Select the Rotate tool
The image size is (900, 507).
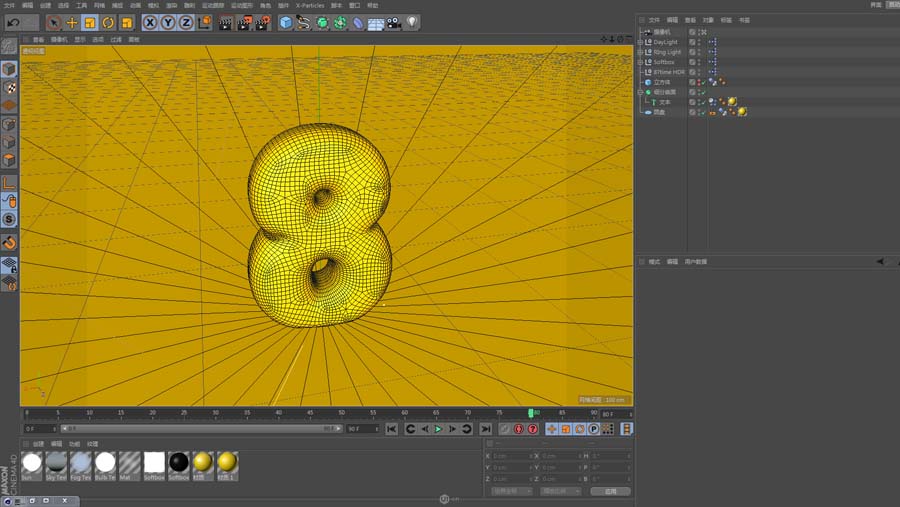(108, 22)
